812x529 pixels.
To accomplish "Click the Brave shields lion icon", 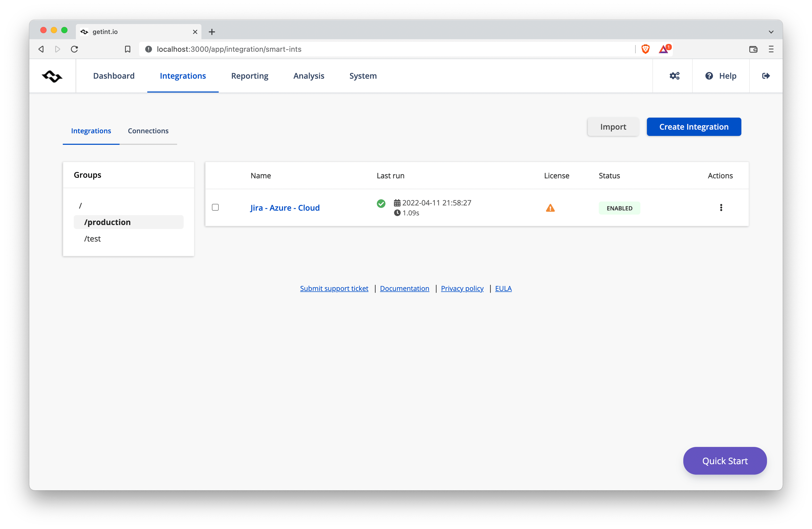I will coord(645,49).
